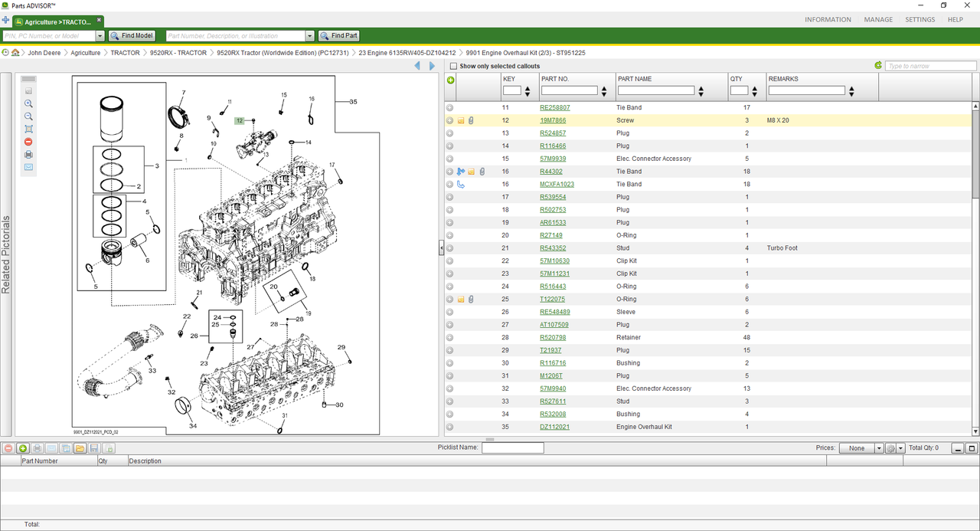980x531 pixels.
Task: Click the Picklist Name input field
Action: (x=512, y=447)
